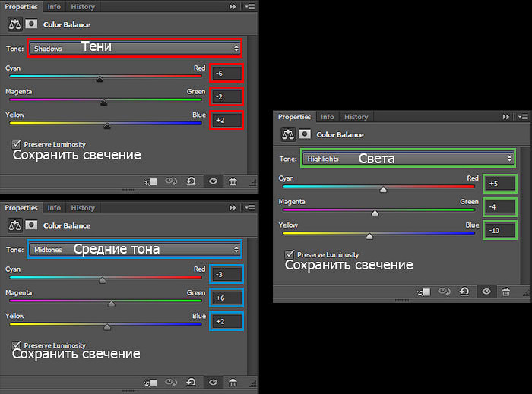Viewport: 532px width, 394px height.
Task: Click Cyan-Red value field showing -3
Action: pyautogui.click(x=226, y=274)
